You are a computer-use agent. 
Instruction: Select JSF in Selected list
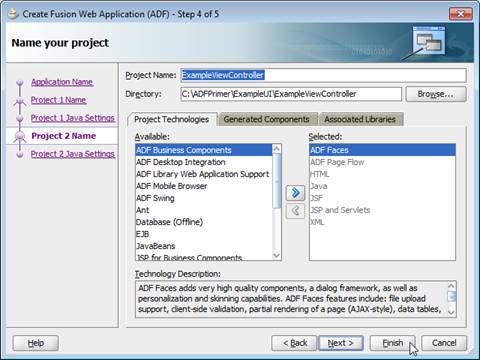382,198
